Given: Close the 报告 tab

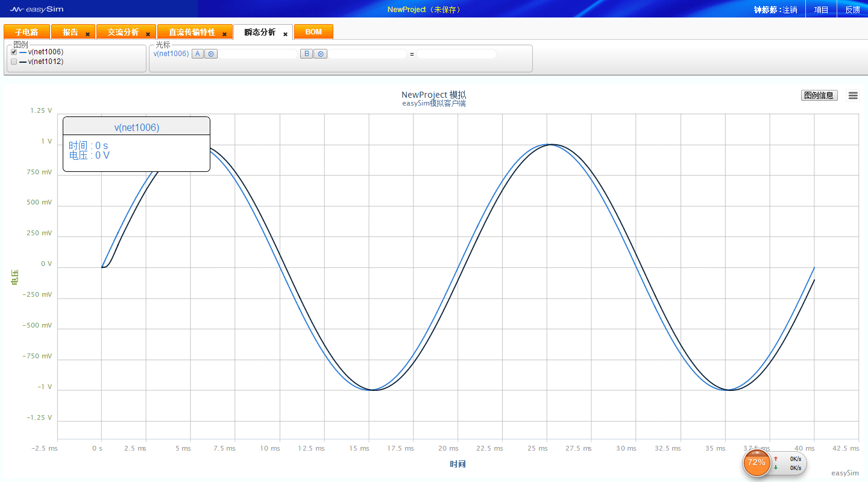Looking at the screenshot, I should 87,34.
